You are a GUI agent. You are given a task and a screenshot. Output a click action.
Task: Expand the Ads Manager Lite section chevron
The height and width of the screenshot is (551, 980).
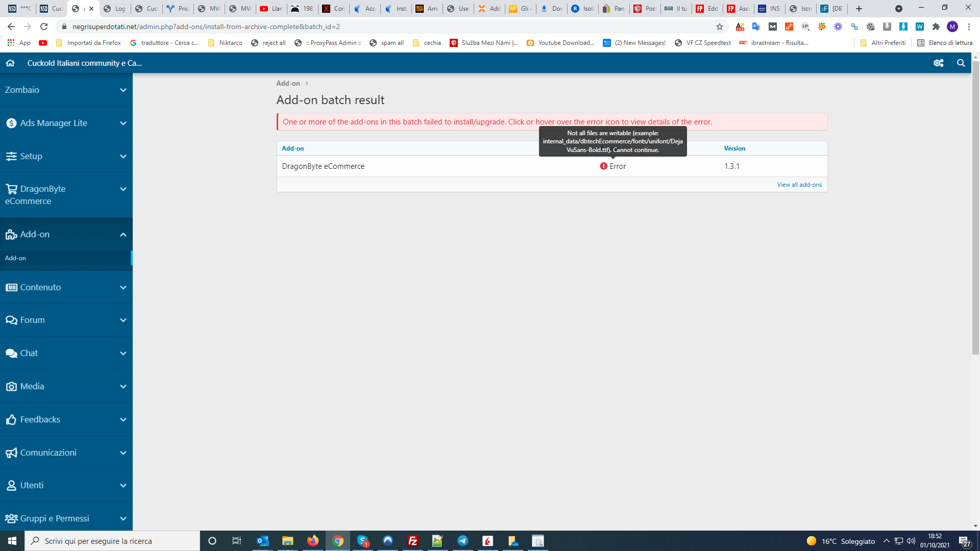(123, 123)
